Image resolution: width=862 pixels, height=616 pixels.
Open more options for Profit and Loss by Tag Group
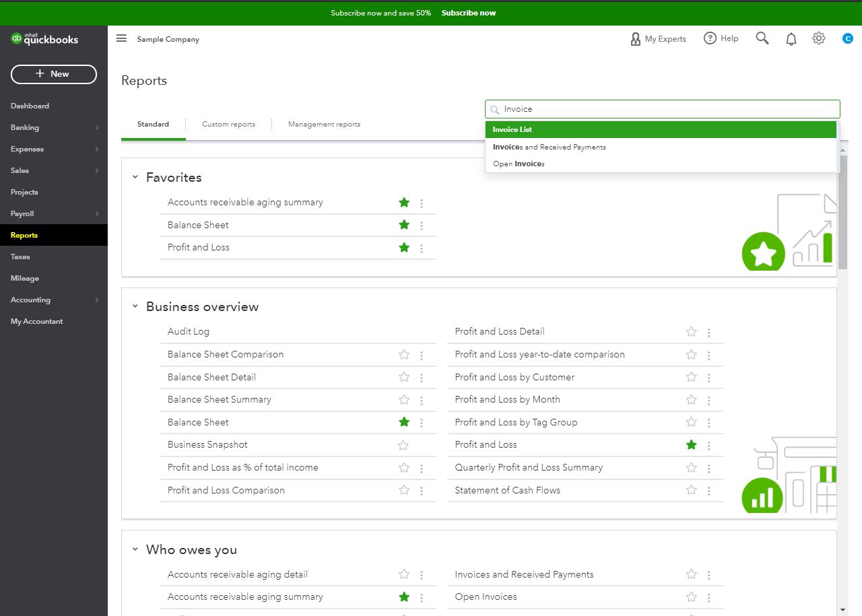click(x=708, y=423)
